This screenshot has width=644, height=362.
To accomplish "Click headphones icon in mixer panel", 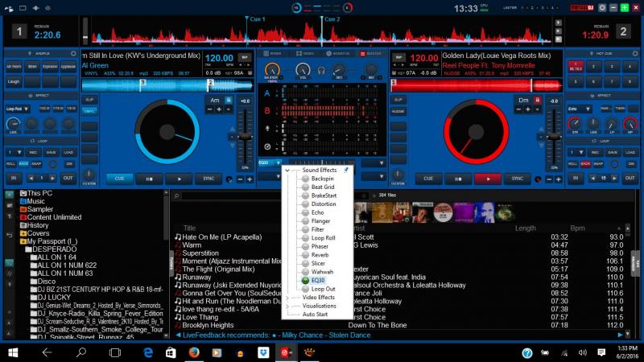I will pos(321,71).
